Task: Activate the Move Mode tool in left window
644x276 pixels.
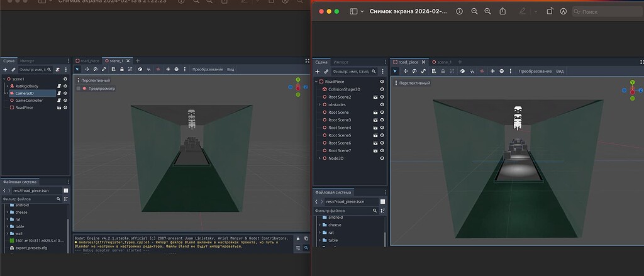Action: pos(87,69)
